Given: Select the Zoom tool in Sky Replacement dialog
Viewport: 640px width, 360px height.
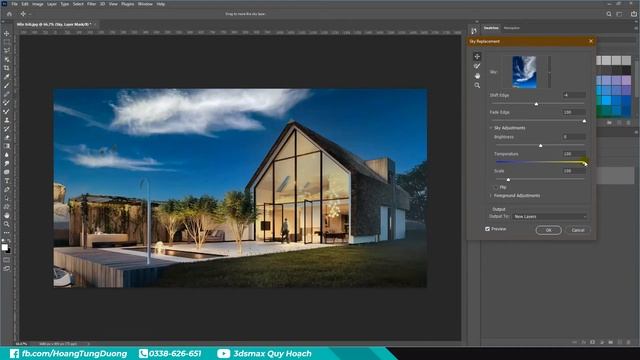Looking at the screenshot, I should pos(477,85).
